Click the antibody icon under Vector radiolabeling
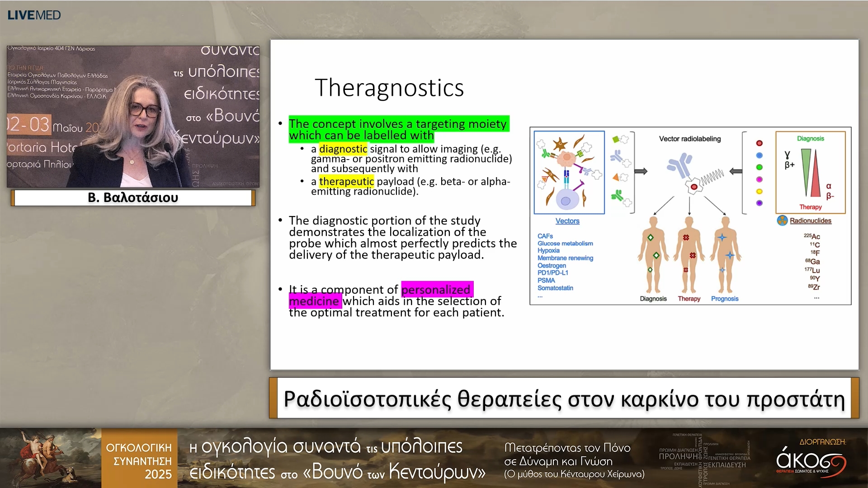 [679, 164]
